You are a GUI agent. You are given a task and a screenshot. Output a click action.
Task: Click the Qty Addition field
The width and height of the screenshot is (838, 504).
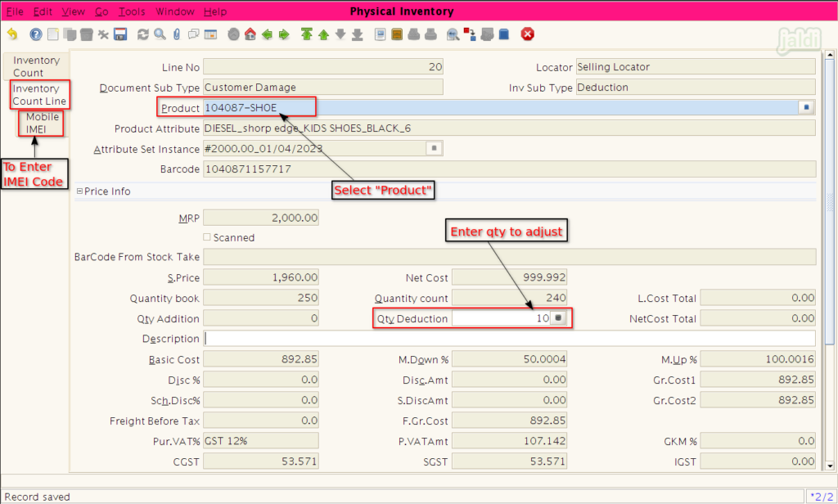click(x=261, y=318)
